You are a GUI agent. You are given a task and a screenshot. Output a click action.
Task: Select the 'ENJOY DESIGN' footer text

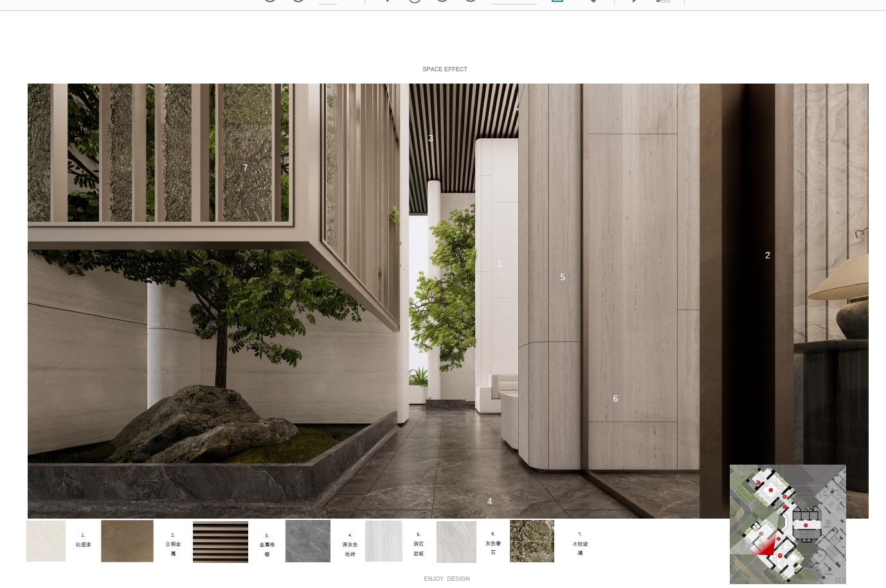tap(447, 579)
